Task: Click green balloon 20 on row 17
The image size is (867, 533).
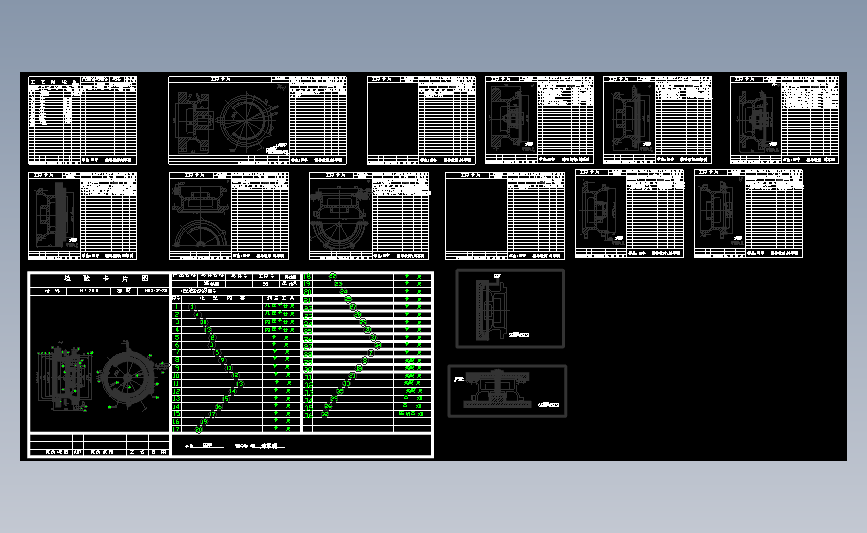Action: tap(199, 429)
